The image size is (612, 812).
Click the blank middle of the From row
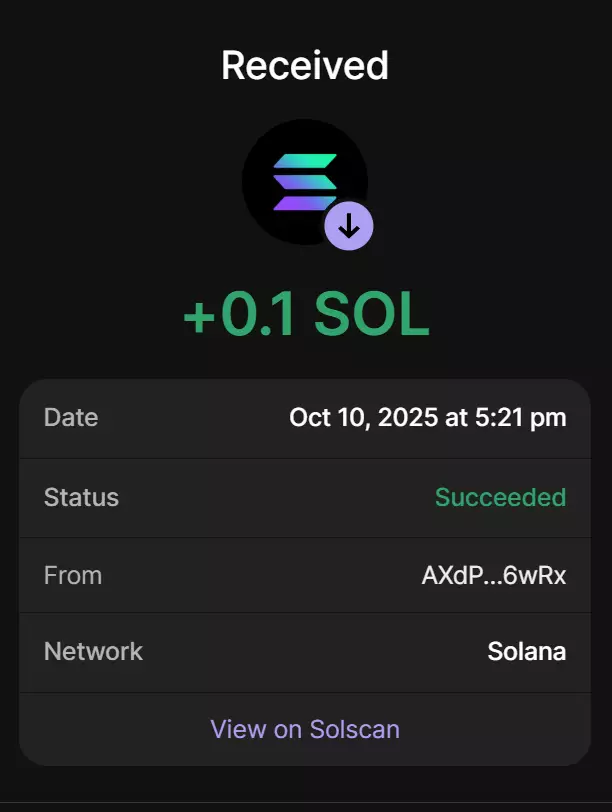(x=260, y=575)
